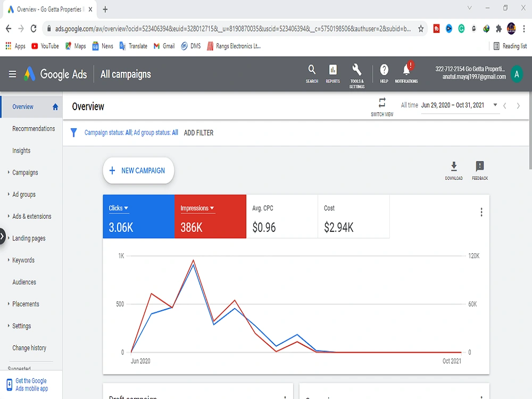Open a new browser tab
Image resolution: width=532 pixels, height=399 pixels.
(x=105, y=10)
